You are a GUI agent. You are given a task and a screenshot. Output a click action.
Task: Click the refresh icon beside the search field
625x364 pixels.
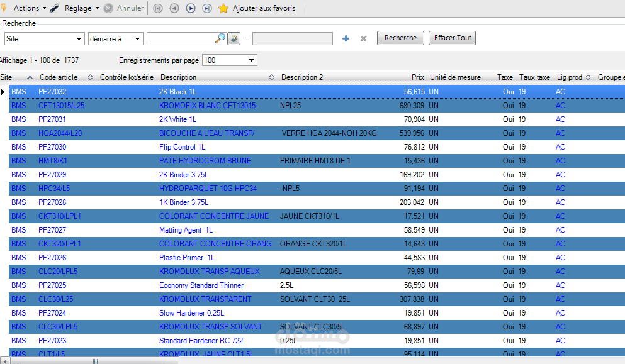(234, 38)
